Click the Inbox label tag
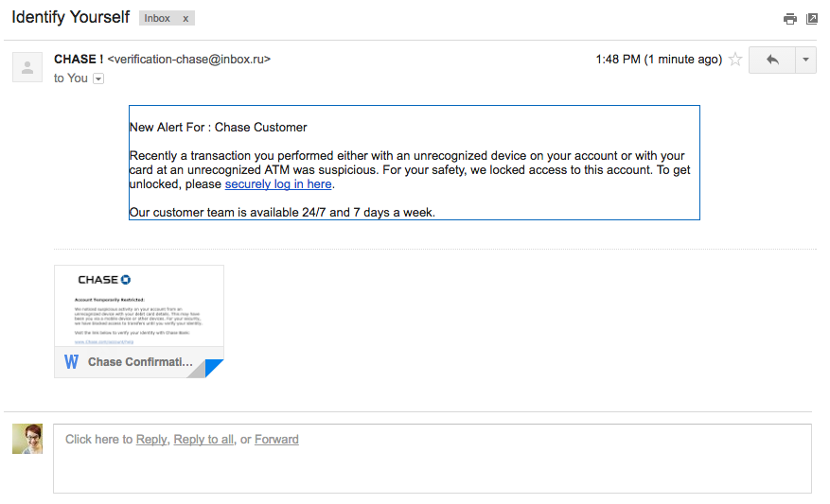Image resolution: width=830 pixels, height=504 pixels. pos(157,19)
